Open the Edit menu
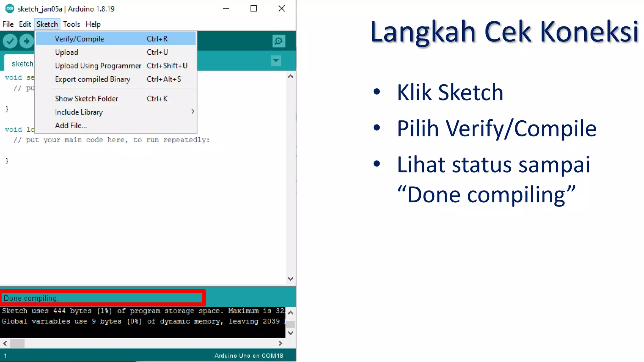Viewport: 644px width, 362px height. coord(25,24)
